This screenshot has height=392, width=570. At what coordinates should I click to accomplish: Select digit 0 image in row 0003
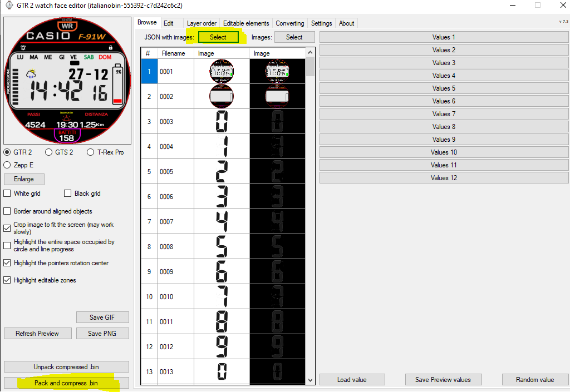tap(222, 121)
